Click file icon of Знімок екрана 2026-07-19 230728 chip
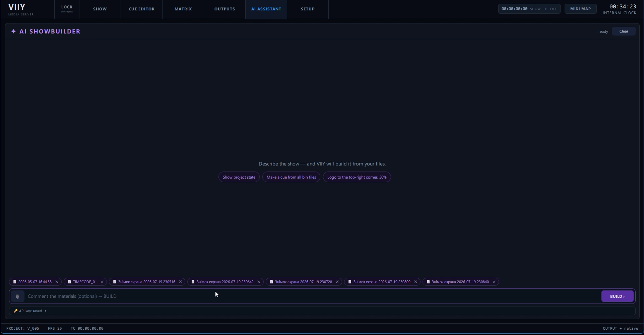Image resolution: width=644 pixels, height=335 pixels. pos(271,282)
